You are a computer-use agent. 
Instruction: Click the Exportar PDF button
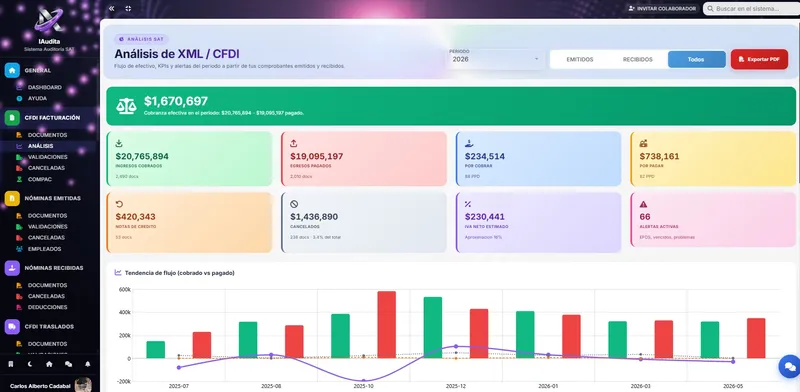[759, 59]
